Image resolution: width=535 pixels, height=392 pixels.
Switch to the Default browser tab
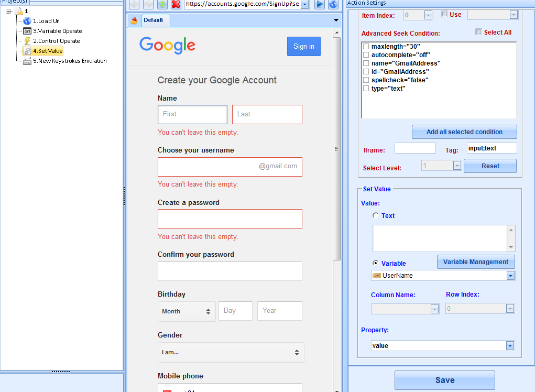[153, 20]
